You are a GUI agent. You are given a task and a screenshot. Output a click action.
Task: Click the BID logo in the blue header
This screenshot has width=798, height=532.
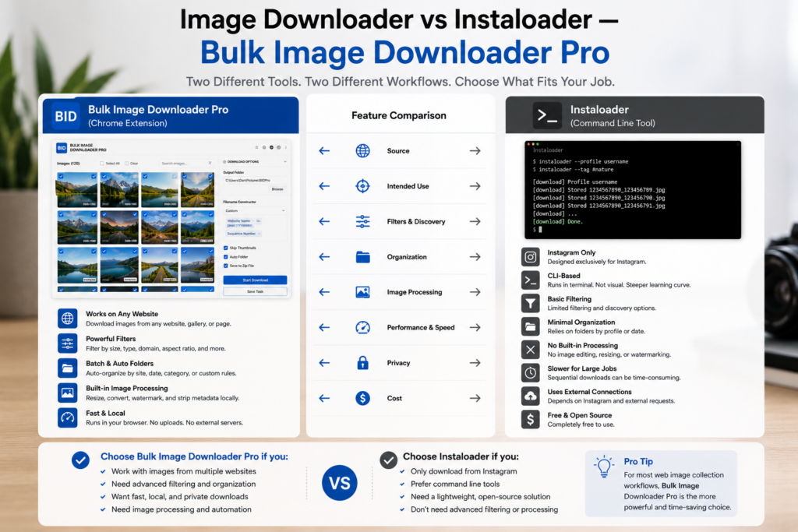[65, 116]
